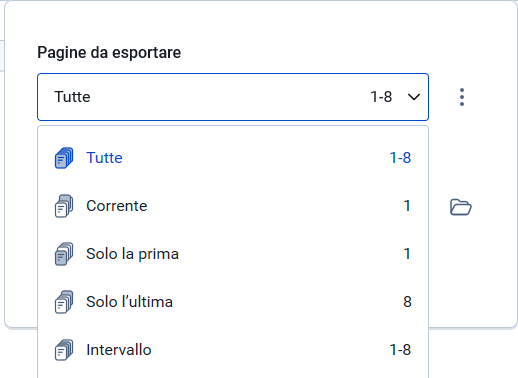This screenshot has height=378, width=518.
Task: Click the blue 1-8 range next to Tutte
Action: [400, 158]
